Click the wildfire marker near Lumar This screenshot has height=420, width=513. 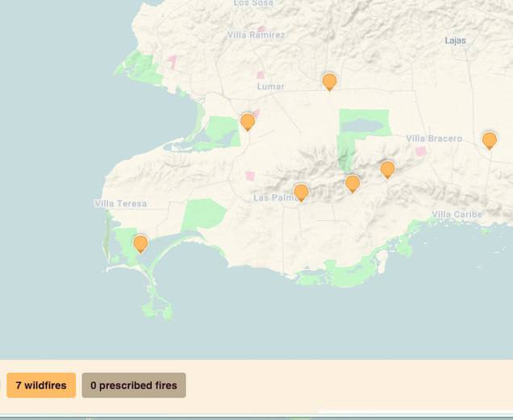click(x=329, y=81)
